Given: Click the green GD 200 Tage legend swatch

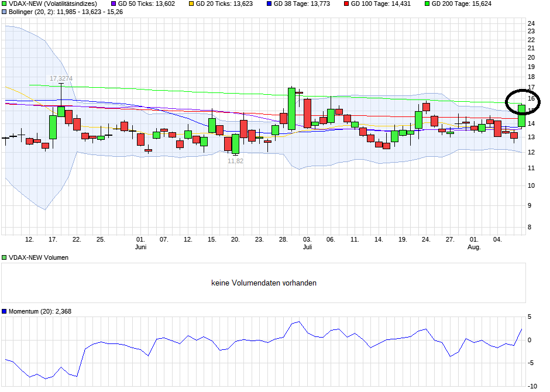Looking at the screenshot, I should coord(427,4).
